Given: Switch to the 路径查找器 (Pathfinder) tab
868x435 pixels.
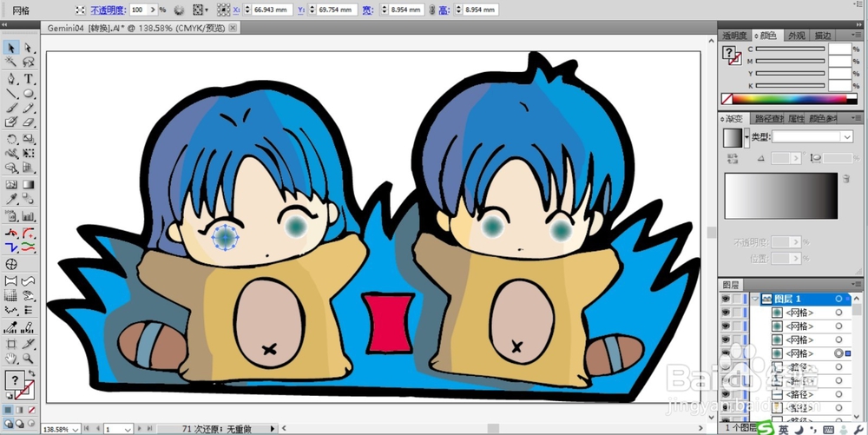Looking at the screenshot, I should [x=769, y=118].
